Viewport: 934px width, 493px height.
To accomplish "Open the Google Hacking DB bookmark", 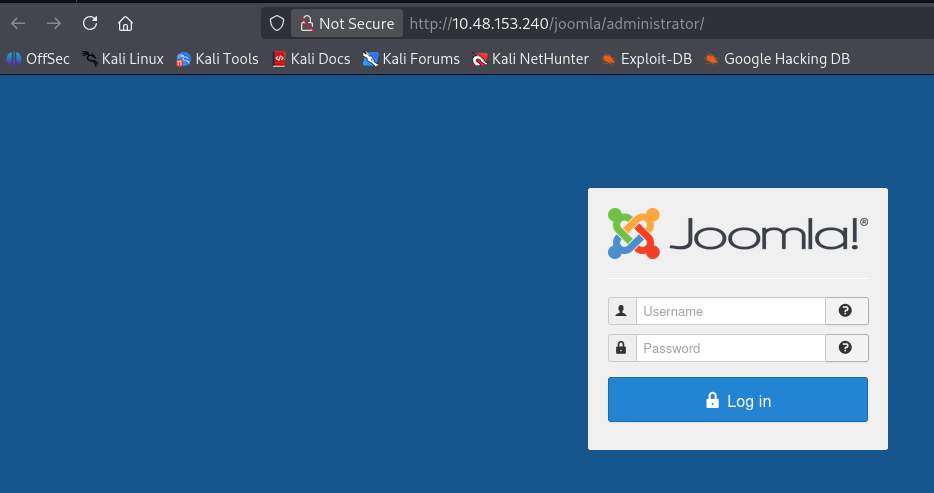I will click(777, 59).
